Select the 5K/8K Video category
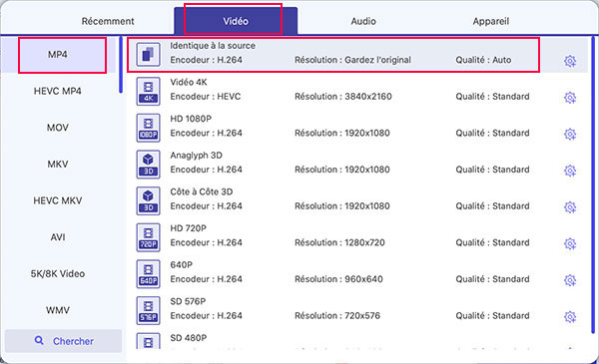This screenshot has height=364, width=599. click(x=58, y=273)
